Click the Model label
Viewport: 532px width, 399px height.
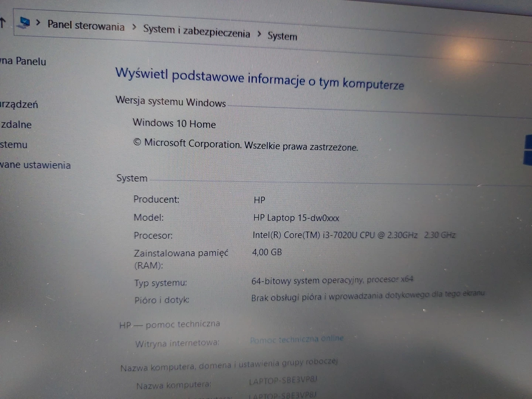coord(149,217)
